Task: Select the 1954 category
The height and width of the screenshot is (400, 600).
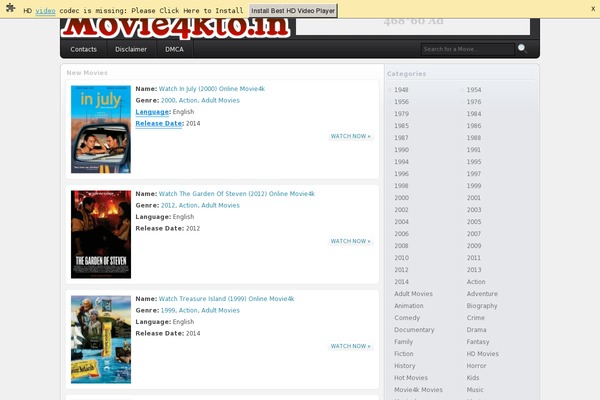Action: coord(474,90)
